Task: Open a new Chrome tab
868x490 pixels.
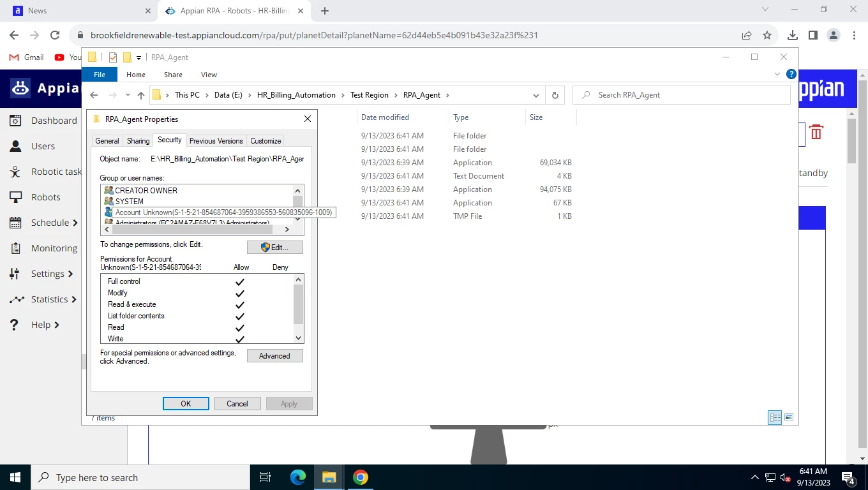Action: click(325, 11)
